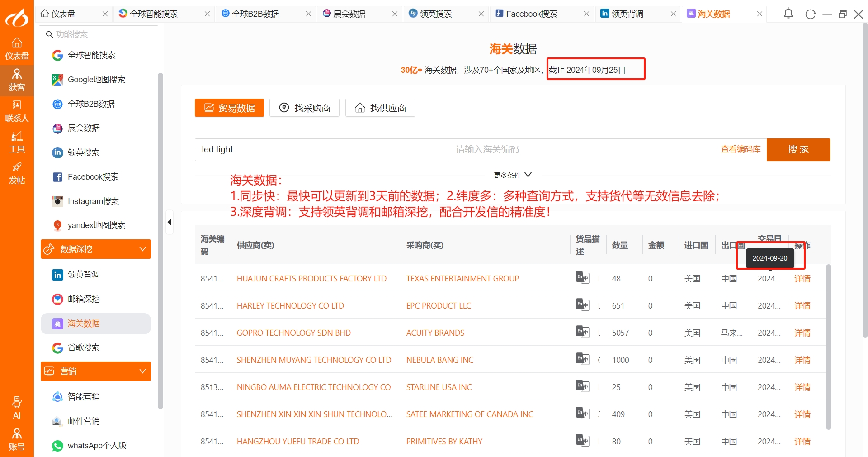The width and height of the screenshot is (868, 457).
Task: Click the product keyword field containing led light
Action: click(x=322, y=150)
